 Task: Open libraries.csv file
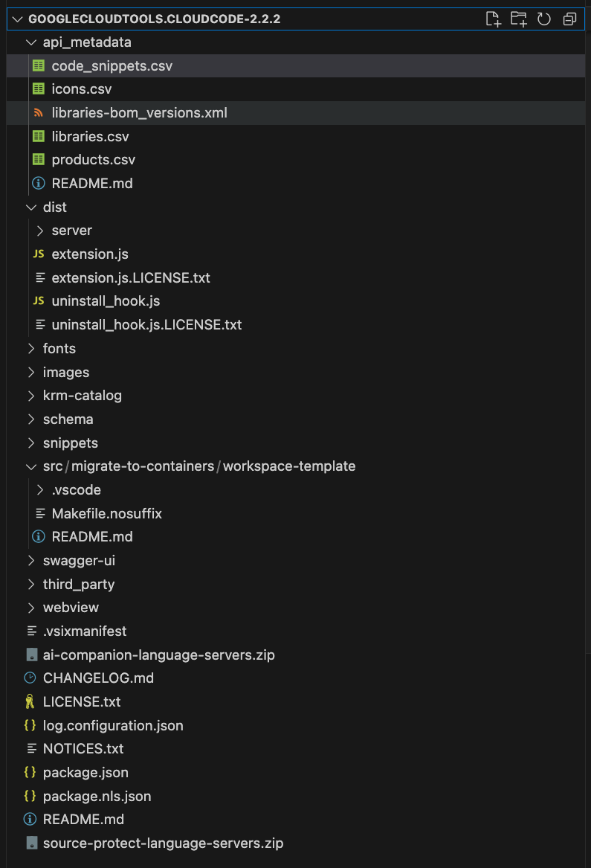click(x=296, y=136)
